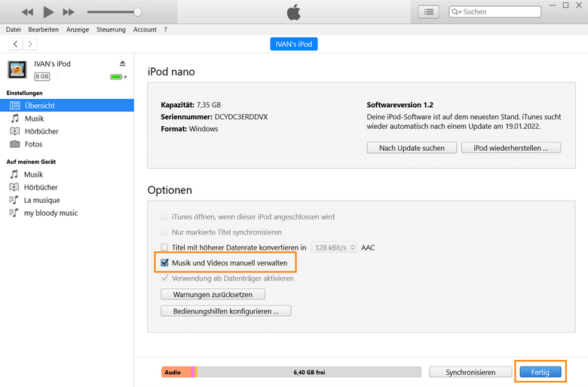Click iPod wiederherstellen button
This screenshot has width=588, height=387.
(x=511, y=148)
